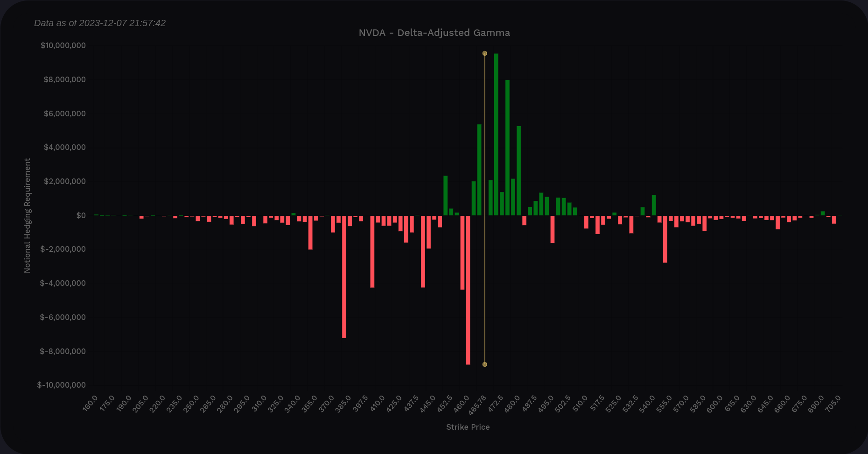Click the 630.0 strike tick label
868x454 pixels.
(748, 403)
